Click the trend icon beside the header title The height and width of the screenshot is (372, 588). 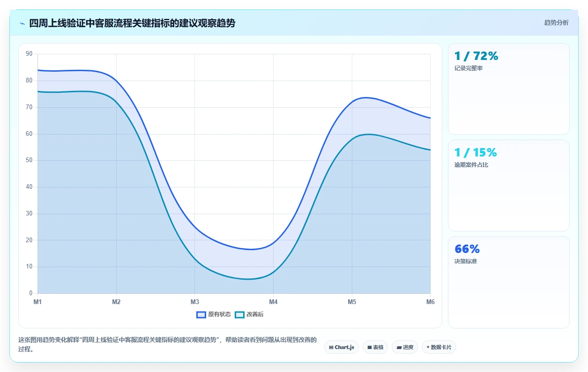coord(22,23)
